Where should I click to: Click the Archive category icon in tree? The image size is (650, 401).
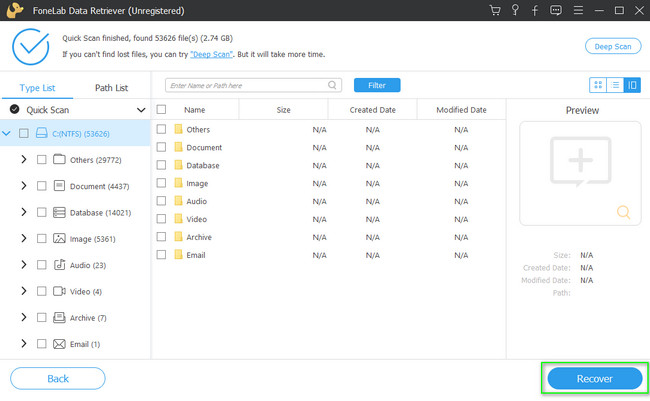(x=59, y=318)
